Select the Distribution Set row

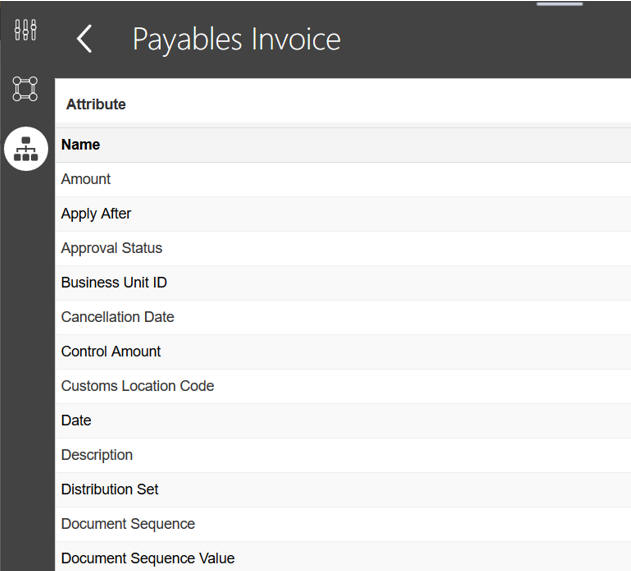[343, 490]
